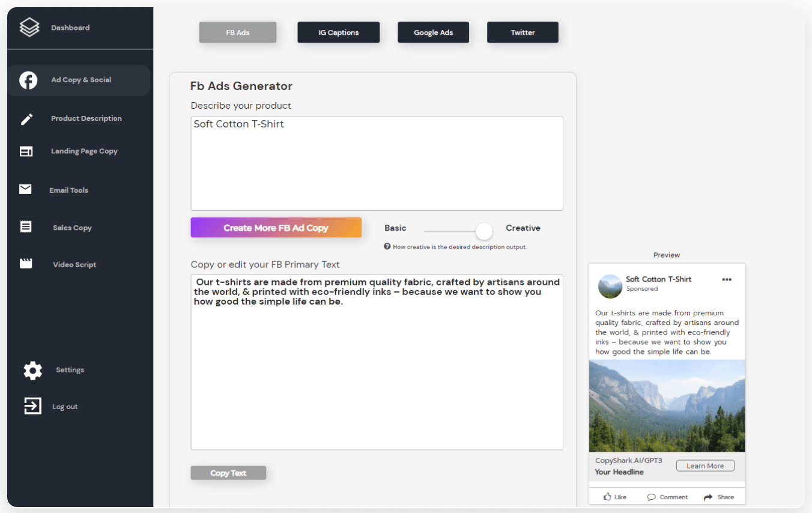Select the Product Description pencil icon
Screen dimensions: 812x513
26,119
